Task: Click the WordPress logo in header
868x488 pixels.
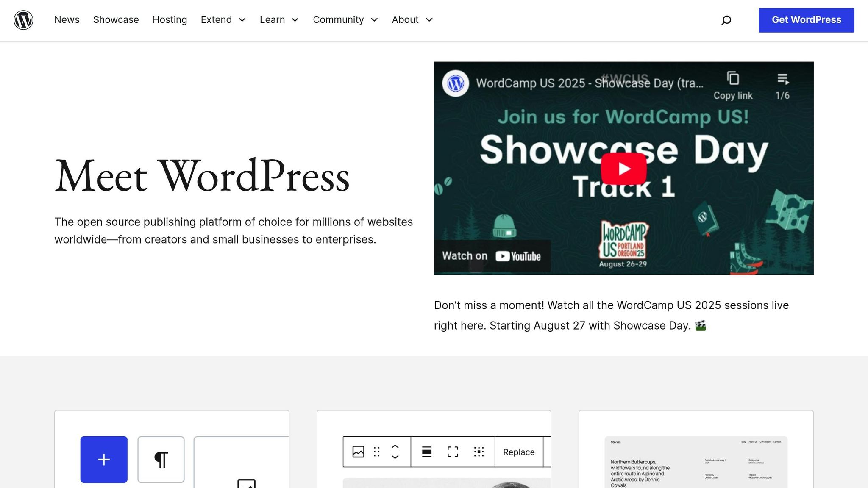Action: tap(23, 20)
